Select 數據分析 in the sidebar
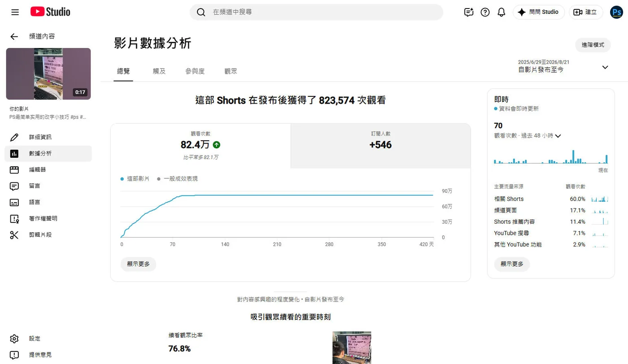 48,153
